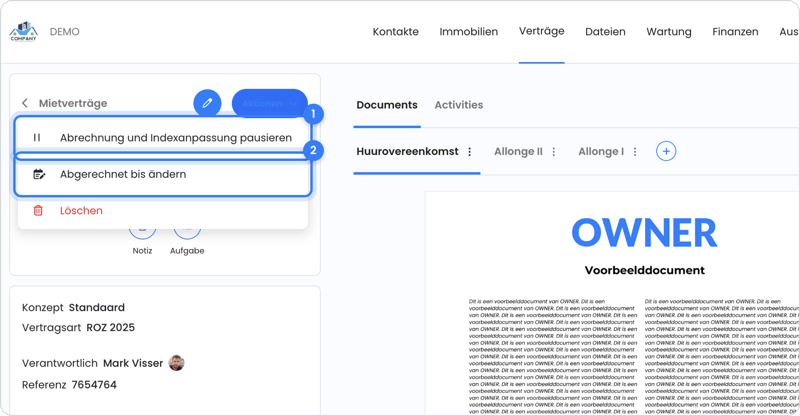Click the blue pencil edit button
The width and height of the screenshot is (800, 416).
coord(207,103)
